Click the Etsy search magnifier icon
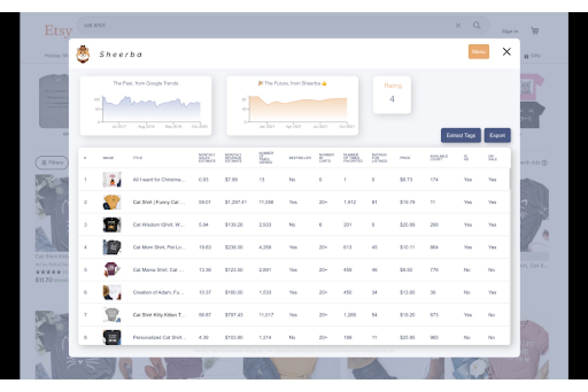Image resolution: width=588 pixels, height=392 pixels. pyautogui.click(x=477, y=25)
